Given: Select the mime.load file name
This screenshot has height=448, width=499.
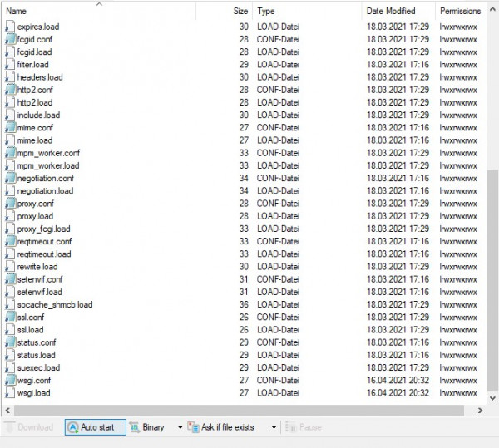Looking at the screenshot, I should pyautogui.click(x=35, y=140).
